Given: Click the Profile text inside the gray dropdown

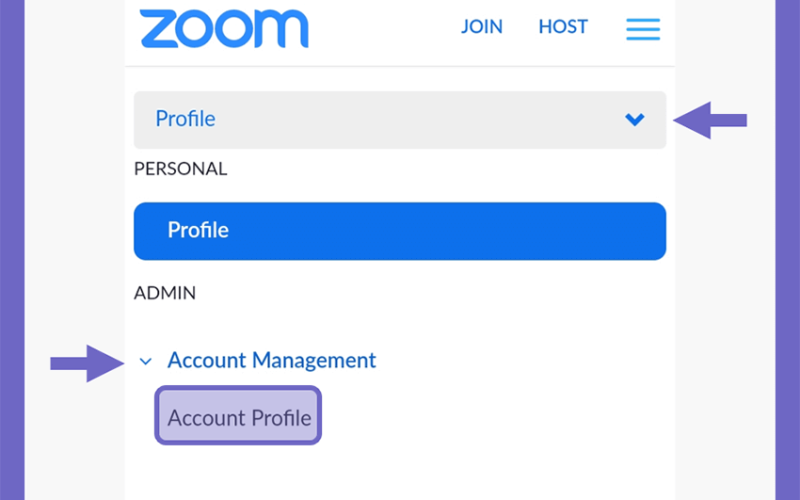Looking at the screenshot, I should (185, 119).
